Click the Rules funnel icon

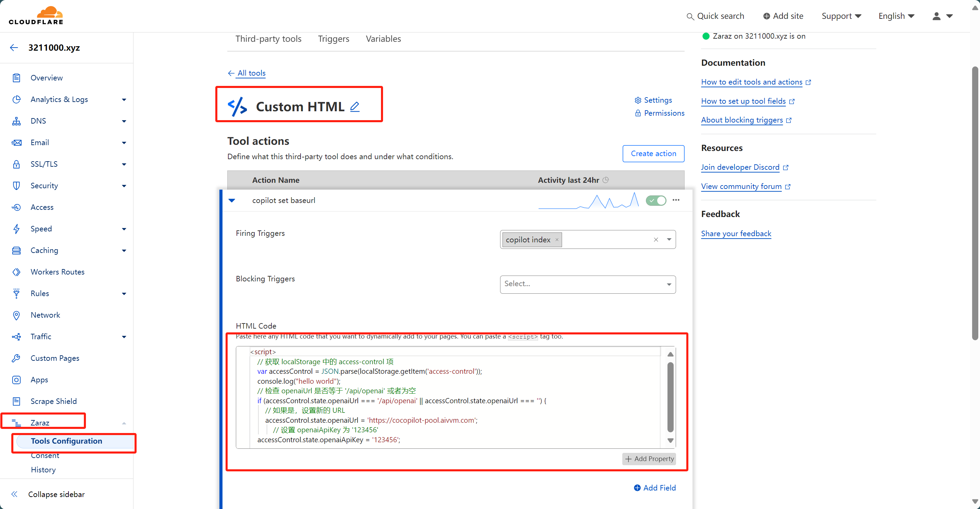pos(16,293)
